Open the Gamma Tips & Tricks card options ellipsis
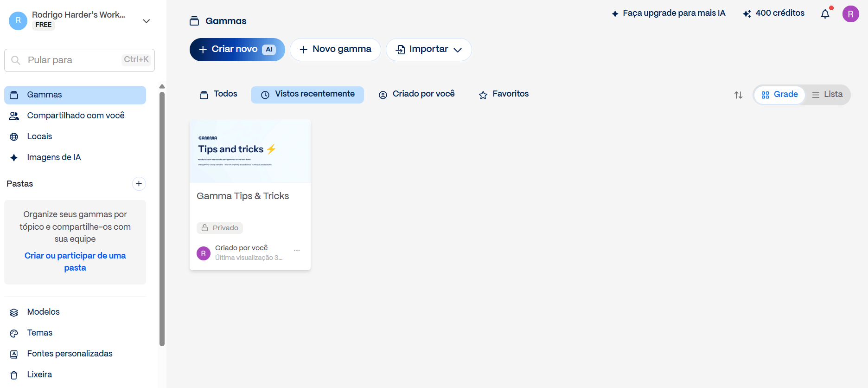 (x=297, y=250)
